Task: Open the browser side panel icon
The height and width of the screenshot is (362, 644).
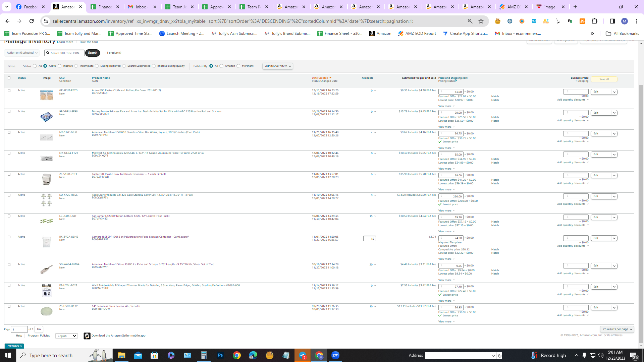Action: (x=612, y=21)
